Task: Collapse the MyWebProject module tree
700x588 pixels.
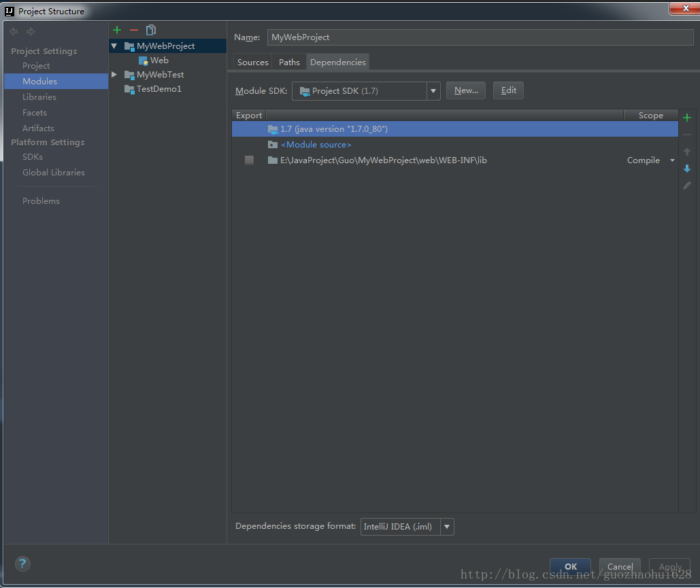Action: click(114, 46)
